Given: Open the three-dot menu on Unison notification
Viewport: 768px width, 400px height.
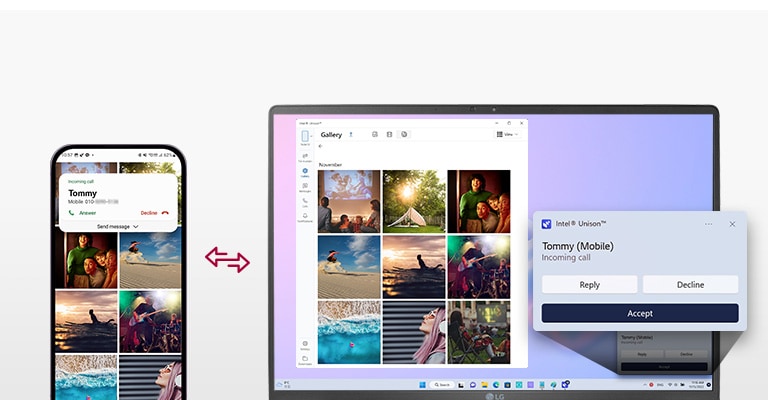Looking at the screenshot, I should (x=708, y=224).
